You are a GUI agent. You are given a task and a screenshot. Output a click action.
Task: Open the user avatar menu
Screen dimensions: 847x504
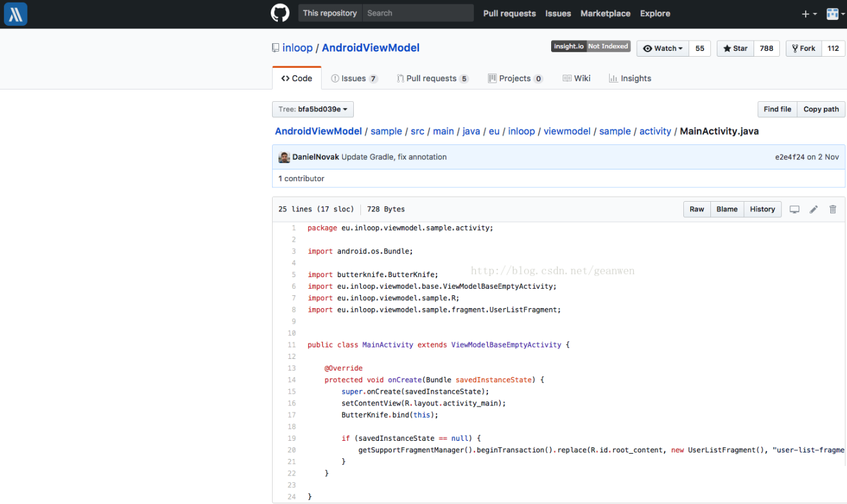[x=835, y=14]
